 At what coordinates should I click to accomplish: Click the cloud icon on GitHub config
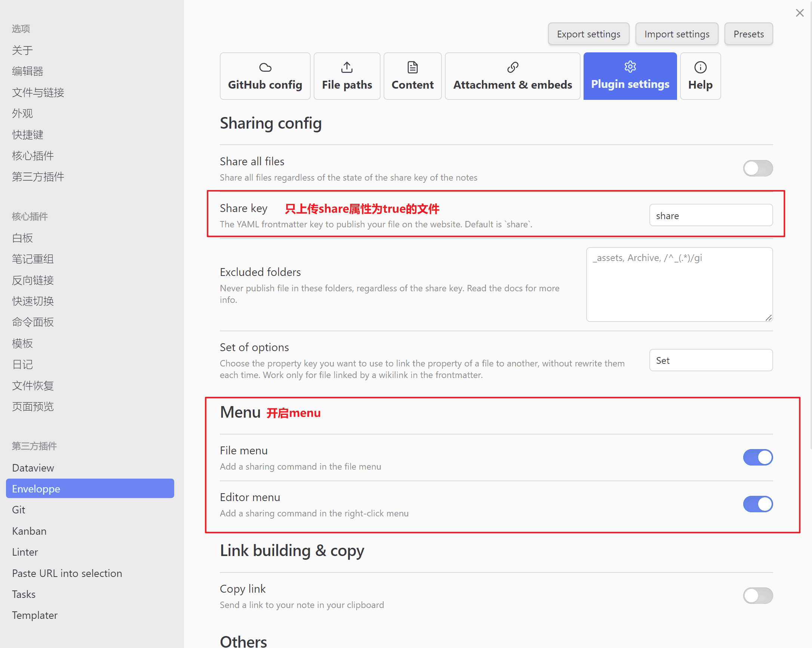point(265,67)
